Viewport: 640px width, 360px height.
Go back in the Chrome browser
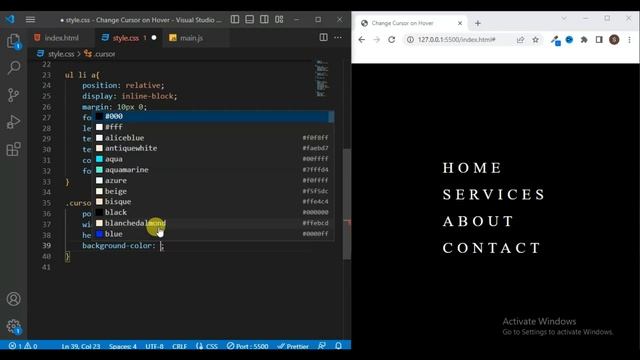[x=362, y=40]
